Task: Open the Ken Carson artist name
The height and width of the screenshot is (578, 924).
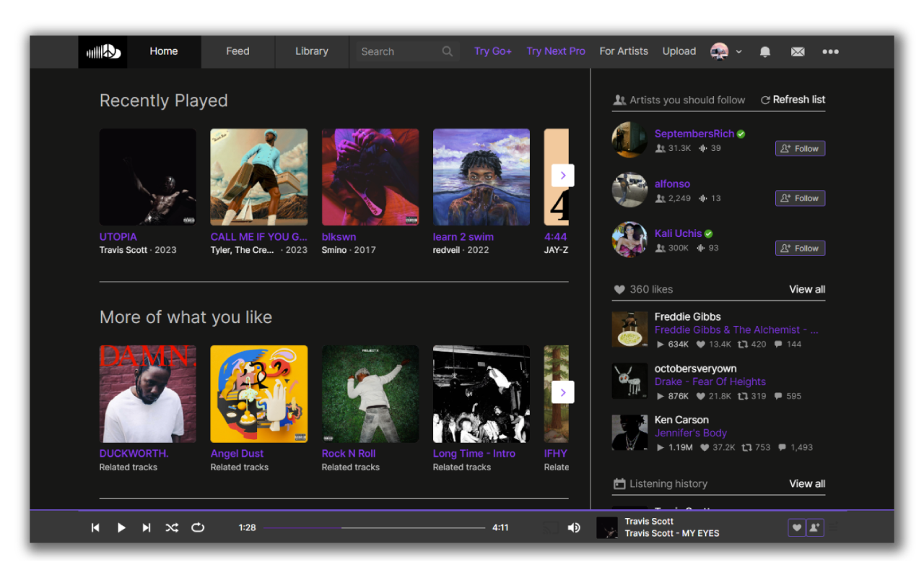Action: click(681, 420)
